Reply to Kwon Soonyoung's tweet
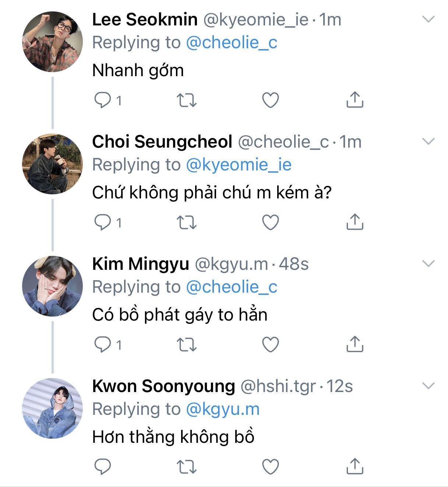The height and width of the screenshot is (487, 448). tap(103, 466)
